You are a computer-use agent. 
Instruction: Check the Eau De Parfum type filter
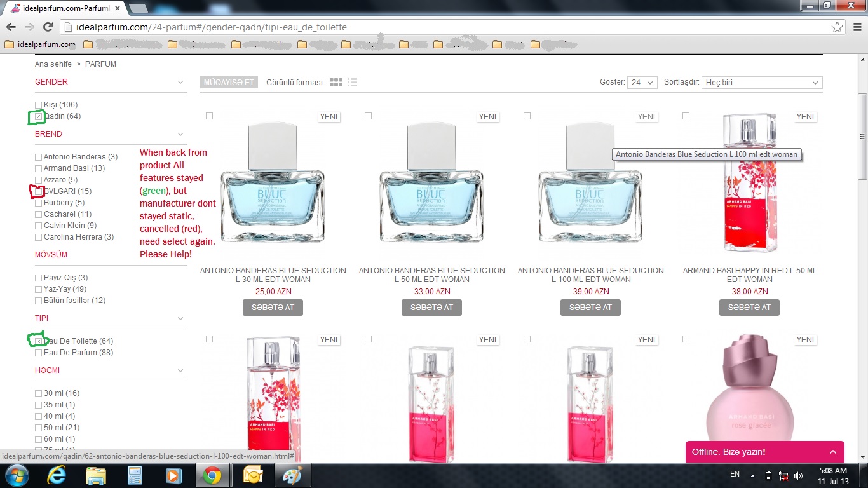[39, 353]
